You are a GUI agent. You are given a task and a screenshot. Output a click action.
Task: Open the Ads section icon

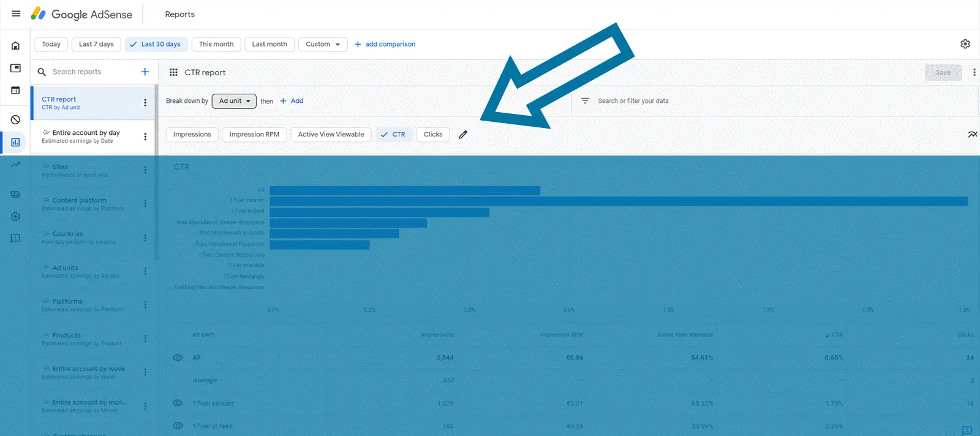click(x=15, y=68)
